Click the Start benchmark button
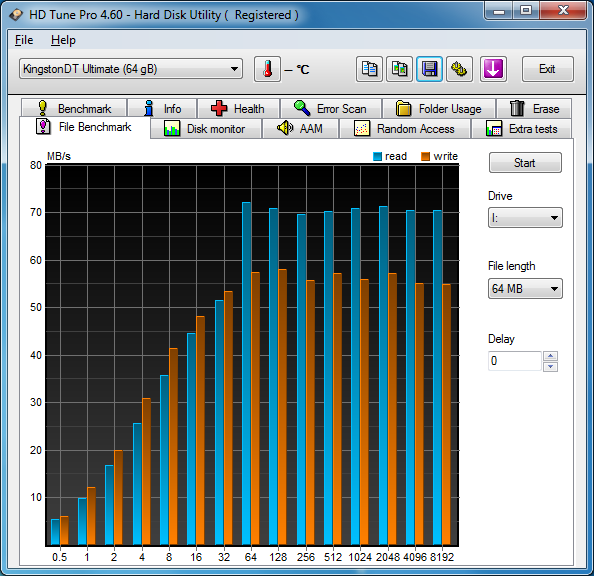The image size is (594, 576). 525,163
